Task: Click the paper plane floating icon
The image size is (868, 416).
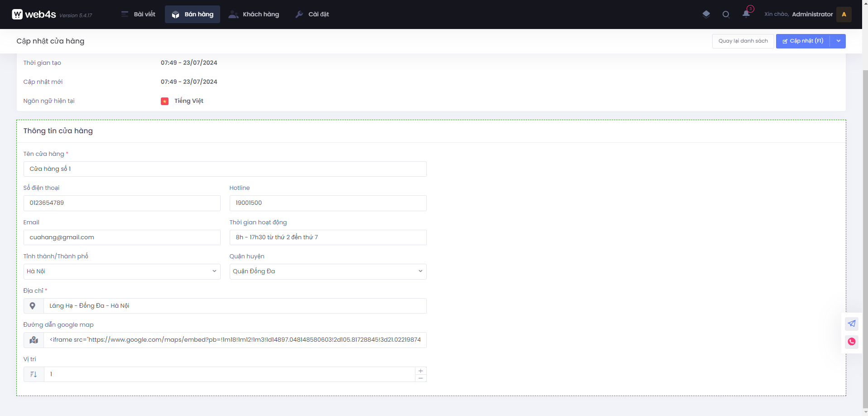Action: coord(852,324)
